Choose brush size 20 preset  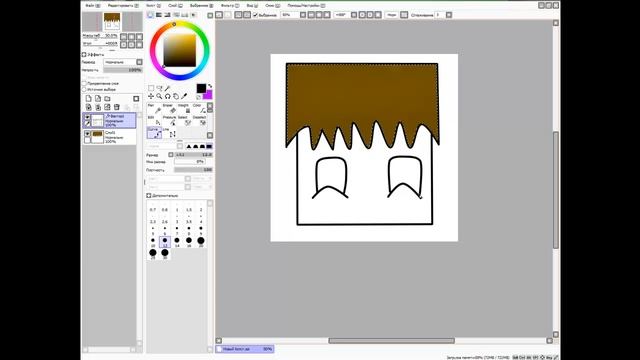201,242
